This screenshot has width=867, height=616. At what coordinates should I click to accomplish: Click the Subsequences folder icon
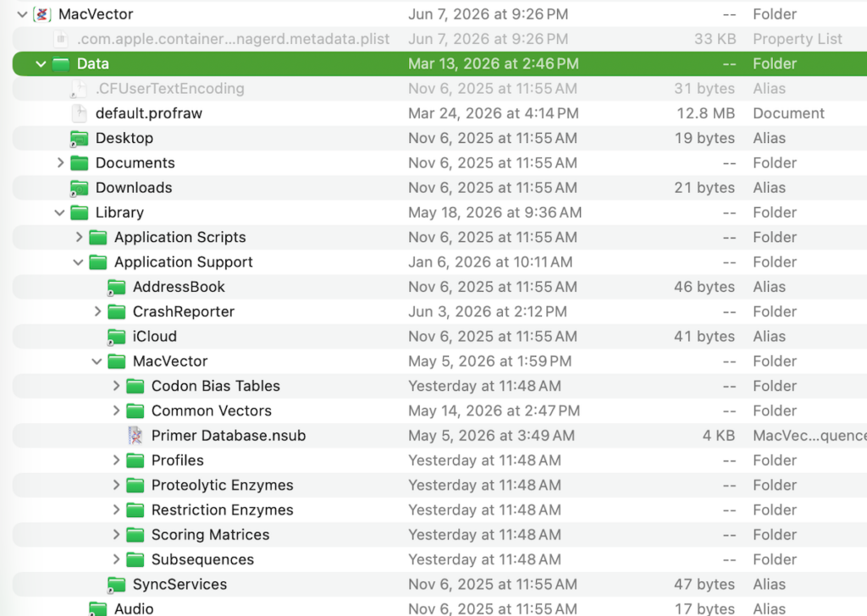tap(135, 560)
